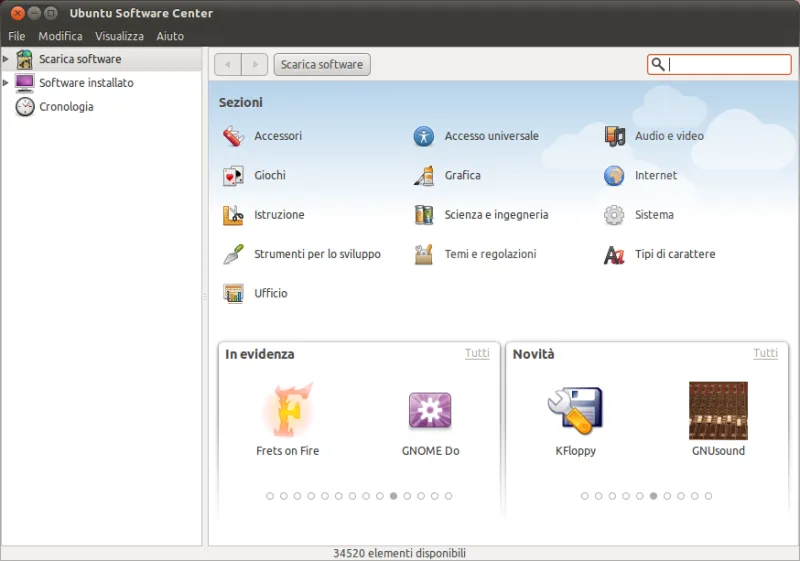This screenshot has width=800, height=561.
Task: Expand the Scarica software tree node
Action: [x=6, y=59]
